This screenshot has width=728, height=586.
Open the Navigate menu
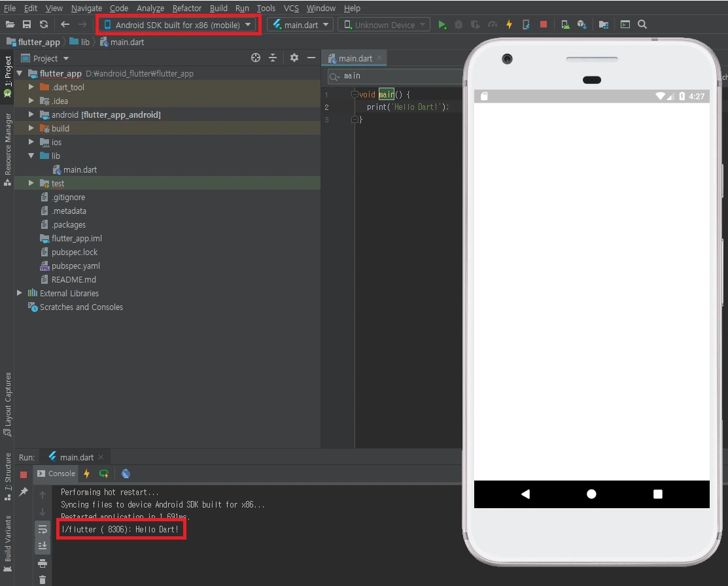tap(86, 9)
